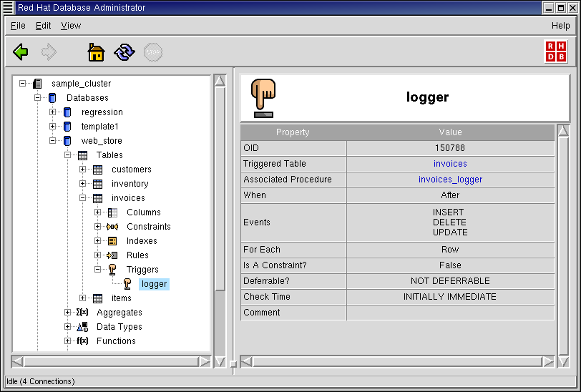Screen dimensions: 581x392
Task: Click the logger trigger icon in tree
Action: tap(127, 284)
